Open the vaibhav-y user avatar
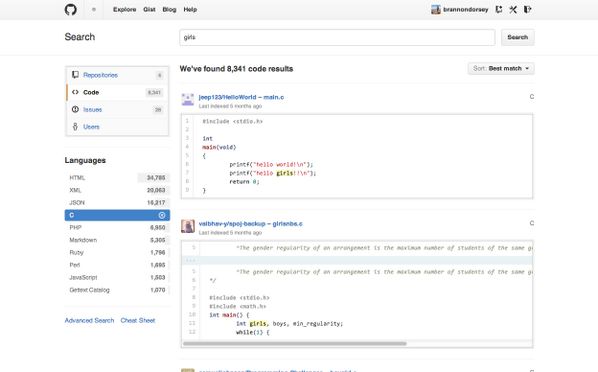 tap(188, 226)
